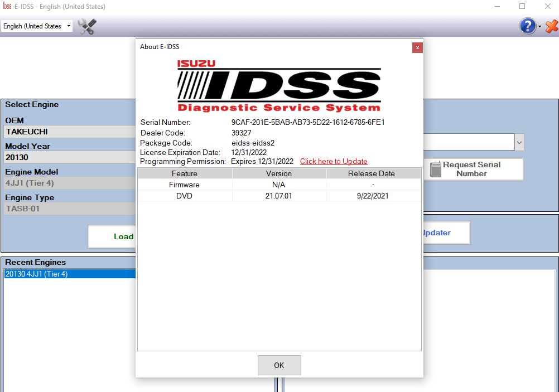Click the Request Serial Number button
The image size is (559, 392).
472,169
